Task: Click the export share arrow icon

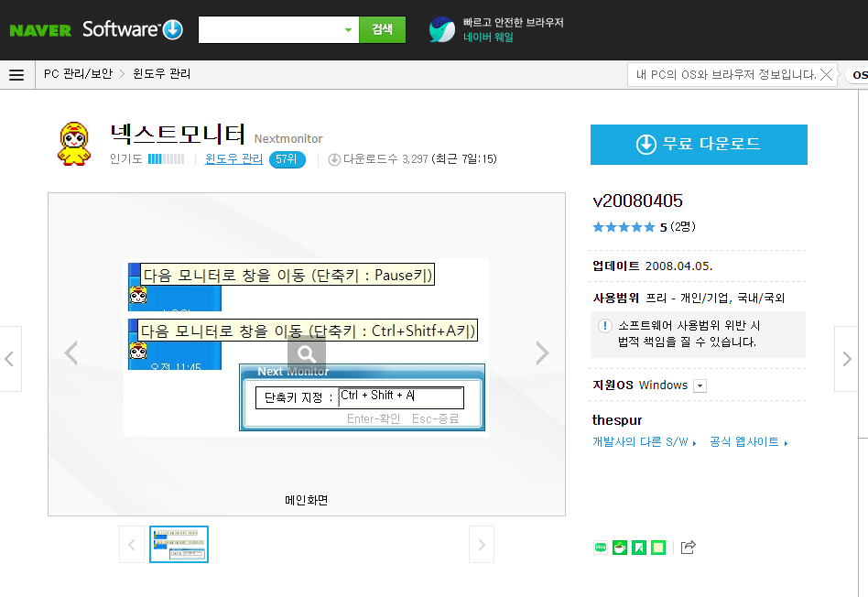Action: [689, 548]
